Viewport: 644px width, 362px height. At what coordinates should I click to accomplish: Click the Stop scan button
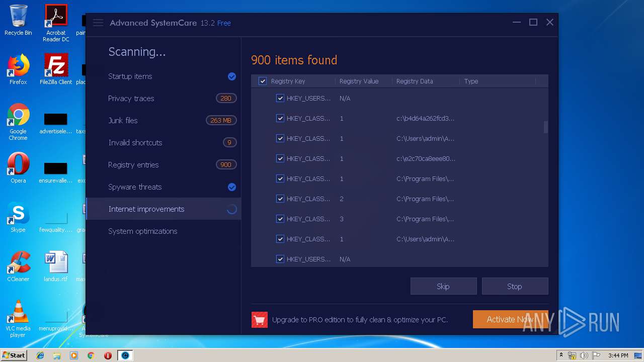tap(515, 286)
